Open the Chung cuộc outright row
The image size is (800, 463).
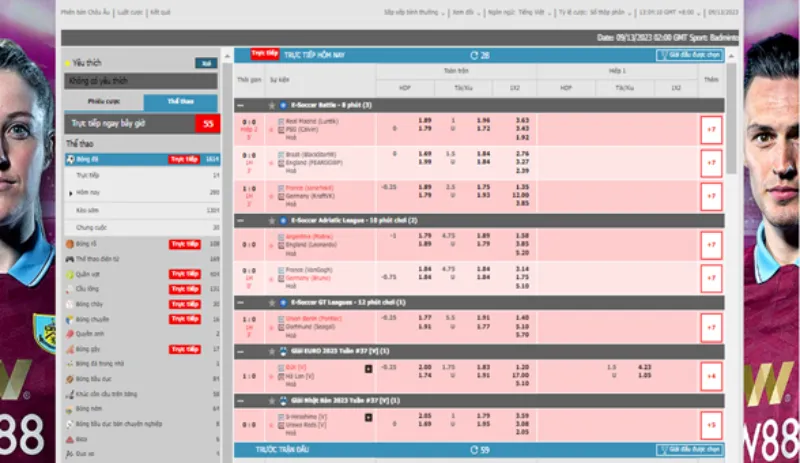pos(142,228)
